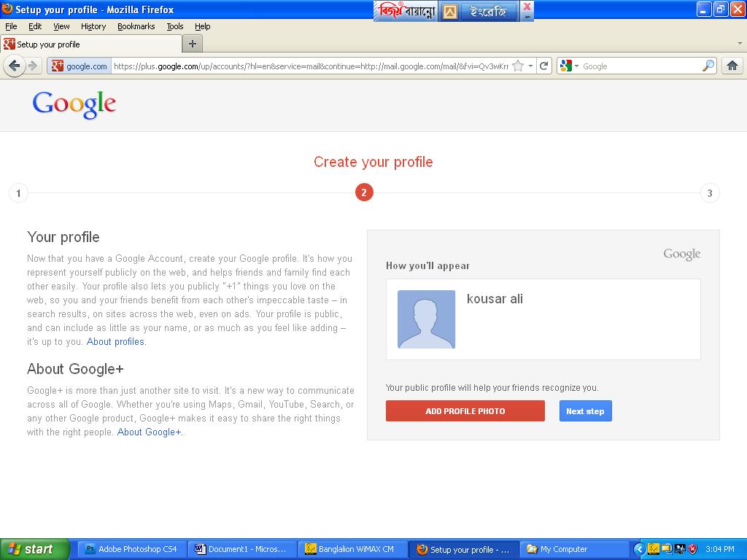Click the Next step button
The image size is (747, 560).
(585, 411)
